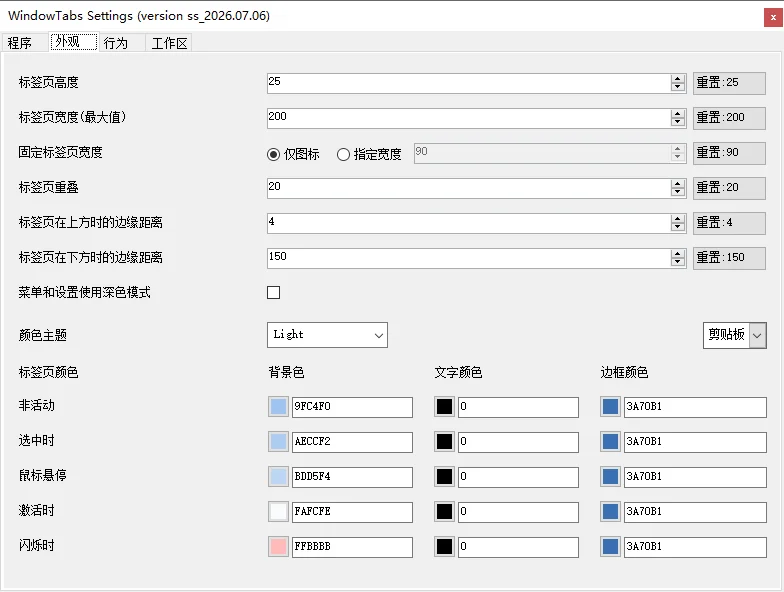Click the 重置:20 button
The image size is (784, 592).
pyautogui.click(x=729, y=188)
